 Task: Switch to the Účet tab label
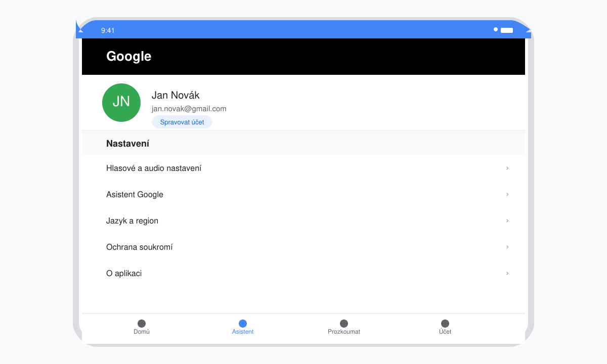point(445,332)
